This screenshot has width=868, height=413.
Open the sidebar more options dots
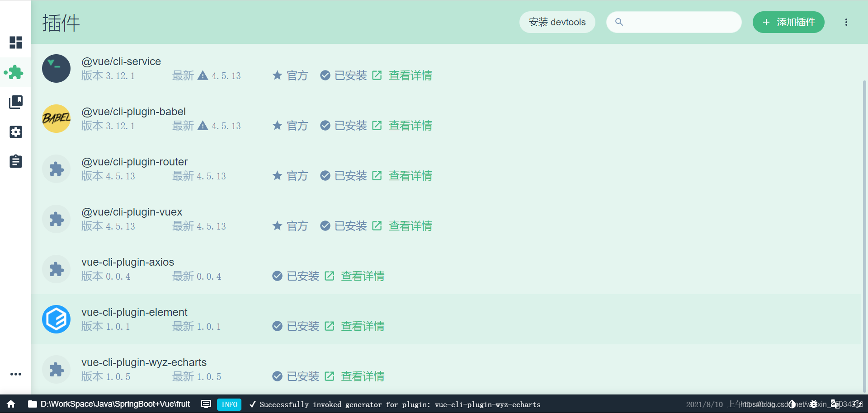(16, 374)
